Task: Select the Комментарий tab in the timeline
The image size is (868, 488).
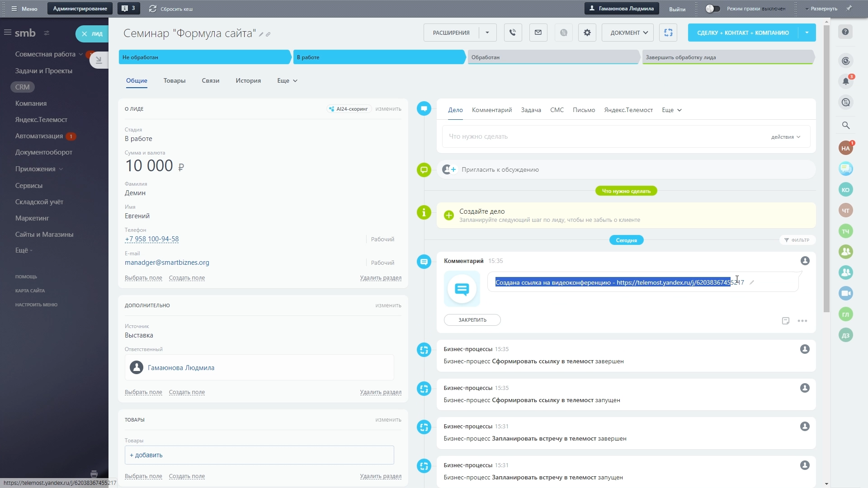Action: click(x=492, y=110)
